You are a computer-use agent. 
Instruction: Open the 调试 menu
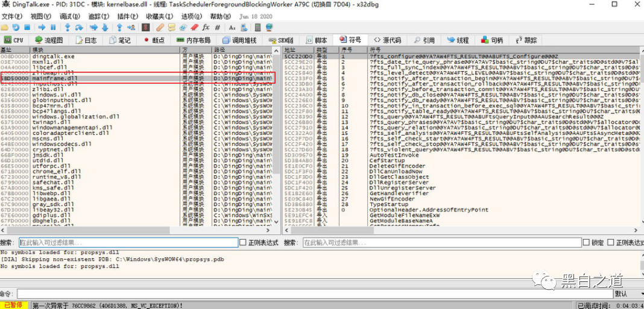point(70,16)
